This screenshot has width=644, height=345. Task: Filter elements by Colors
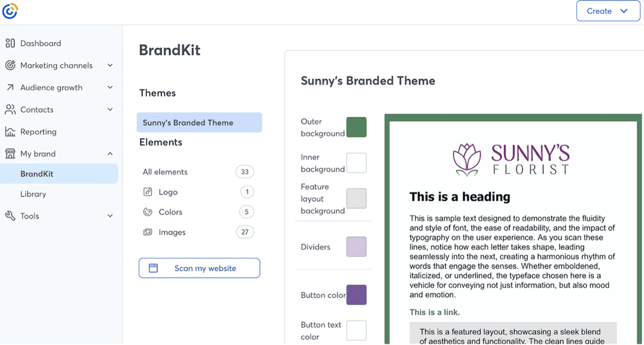coord(171,212)
